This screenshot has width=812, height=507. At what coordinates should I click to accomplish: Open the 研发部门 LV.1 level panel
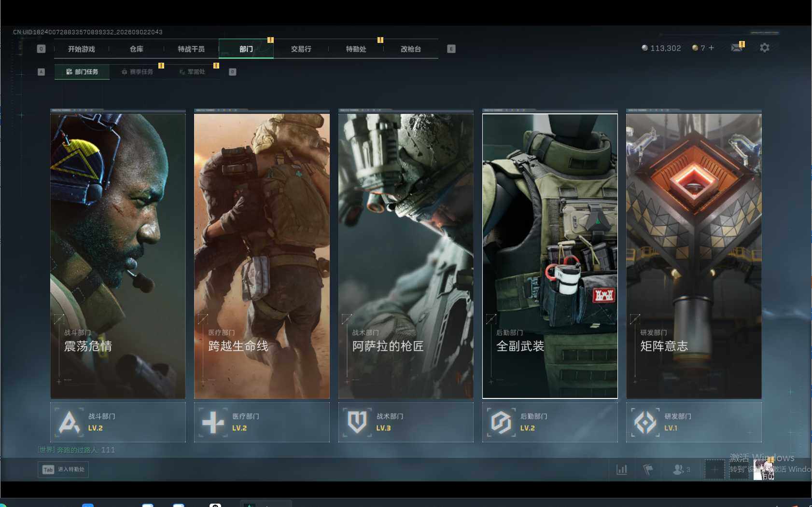[x=694, y=422]
